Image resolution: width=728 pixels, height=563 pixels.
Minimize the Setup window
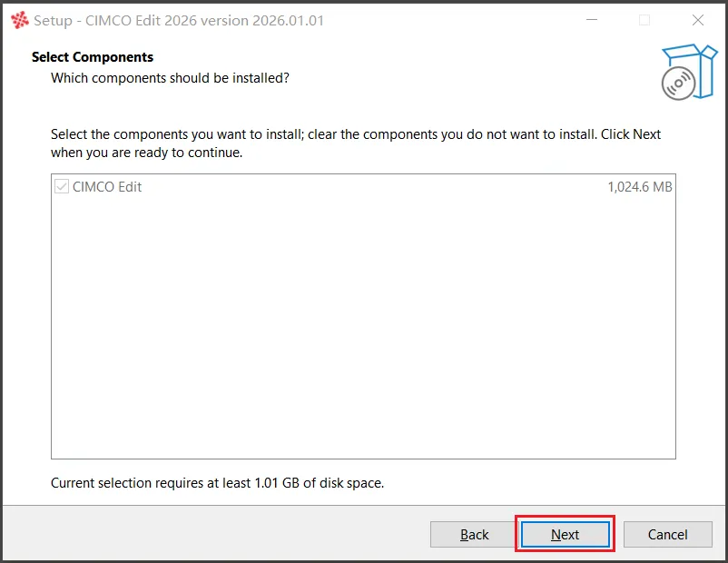pyautogui.click(x=592, y=20)
